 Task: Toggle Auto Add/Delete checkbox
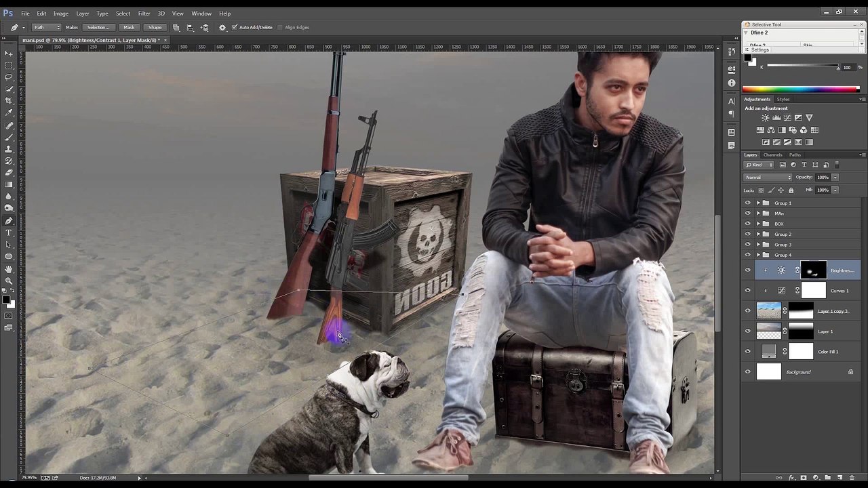[235, 27]
